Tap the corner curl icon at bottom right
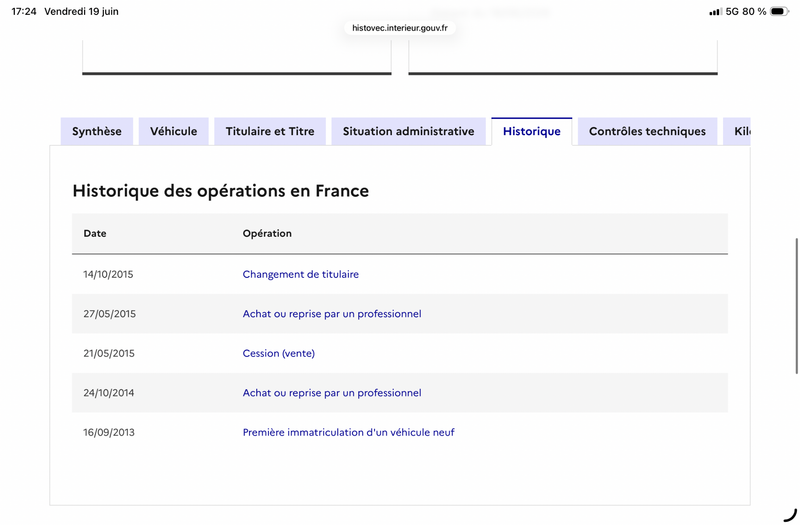The height and width of the screenshot is (525, 800). (x=790, y=515)
